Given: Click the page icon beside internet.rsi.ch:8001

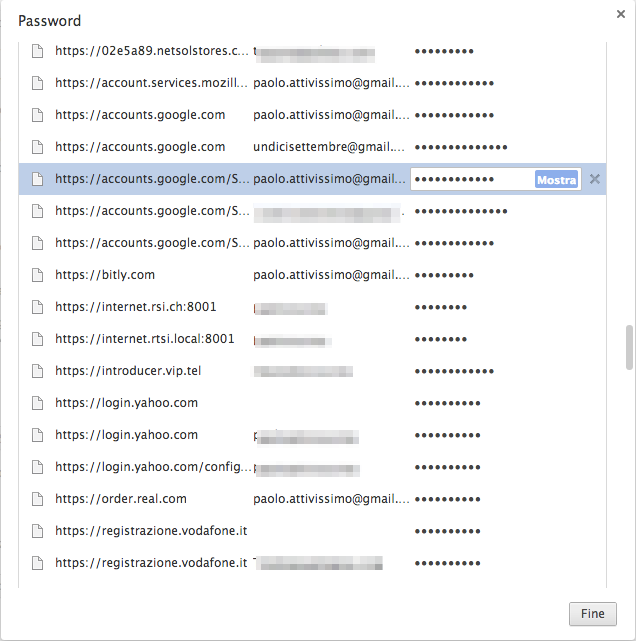Looking at the screenshot, I should (38, 307).
